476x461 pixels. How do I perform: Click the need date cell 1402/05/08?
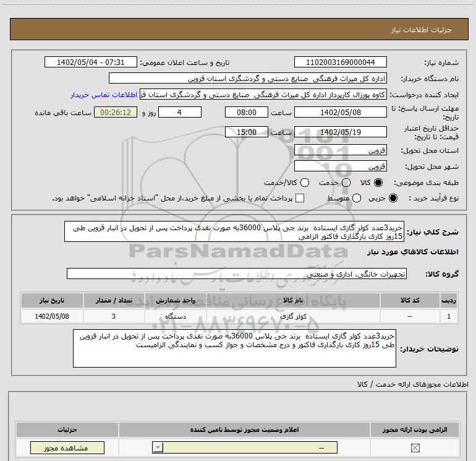point(52,316)
